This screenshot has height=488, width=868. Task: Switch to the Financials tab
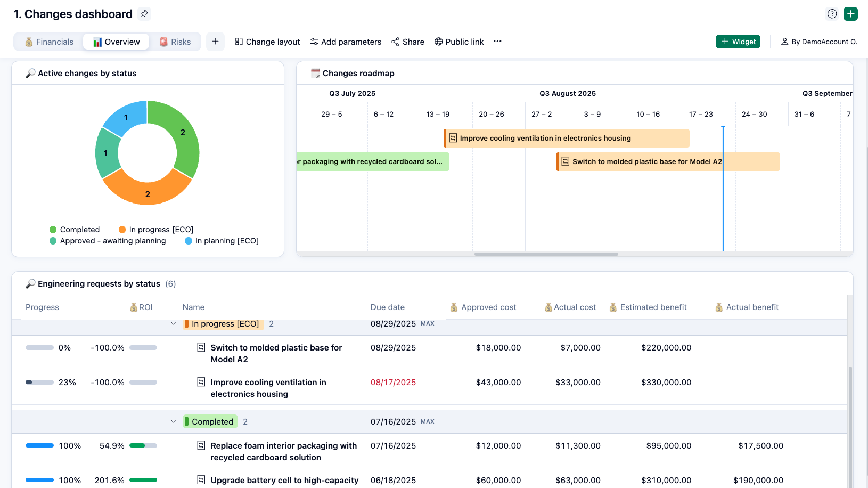(x=47, y=41)
